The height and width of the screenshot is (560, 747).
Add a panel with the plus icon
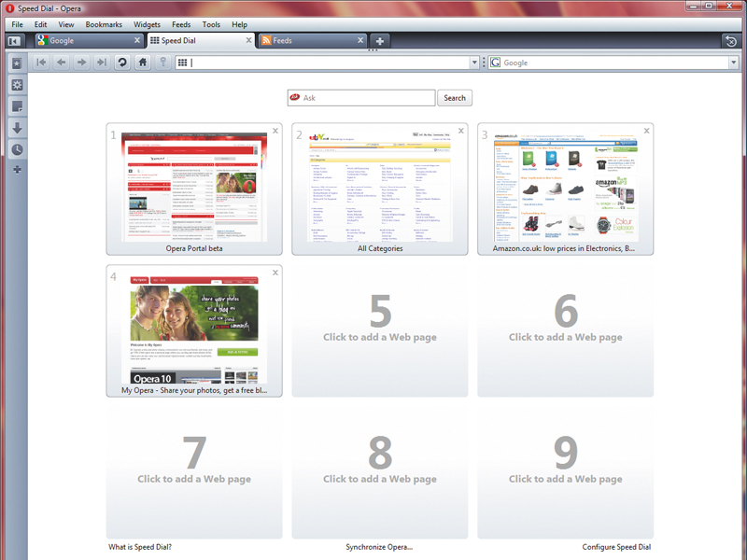[x=17, y=170]
